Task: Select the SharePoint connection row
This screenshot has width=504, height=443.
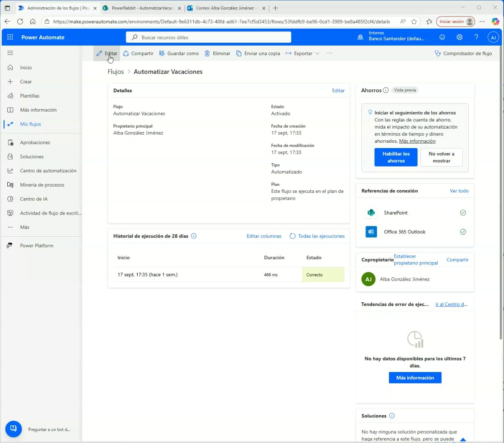Action: 415,213
